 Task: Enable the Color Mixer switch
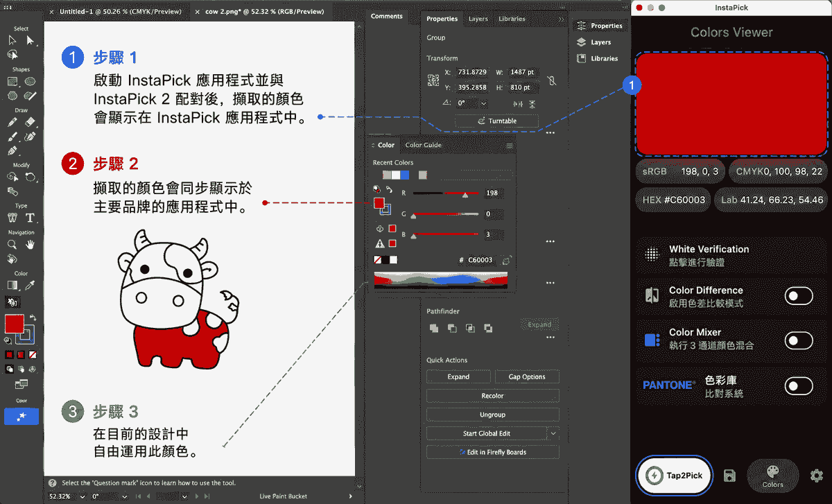pyautogui.click(x=799, y=340)
